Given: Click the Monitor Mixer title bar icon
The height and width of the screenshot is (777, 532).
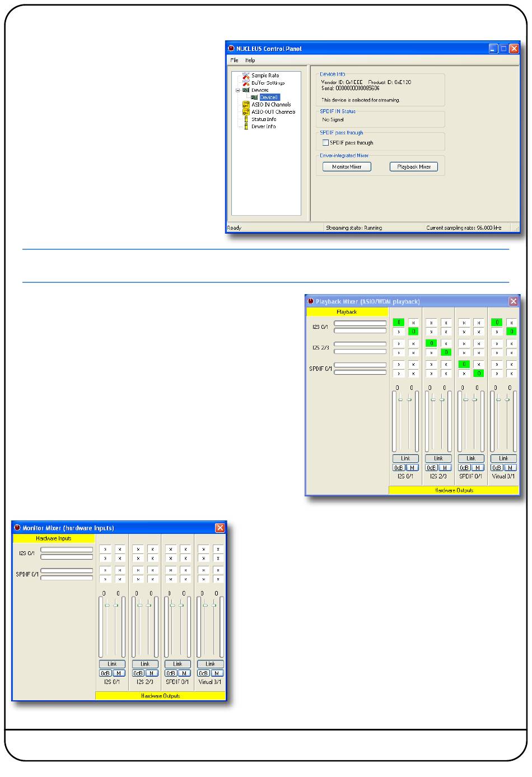Looking at the screenshot, I should coord(17,528).
